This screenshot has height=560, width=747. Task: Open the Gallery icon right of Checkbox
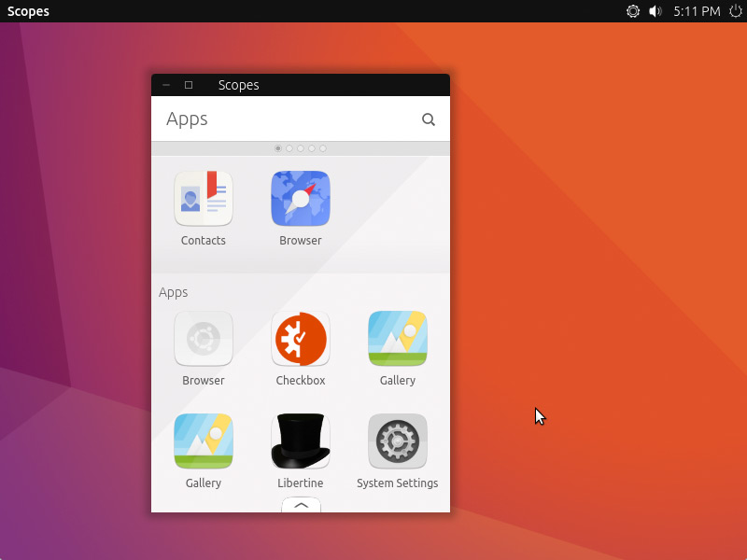tap(398, 339)
